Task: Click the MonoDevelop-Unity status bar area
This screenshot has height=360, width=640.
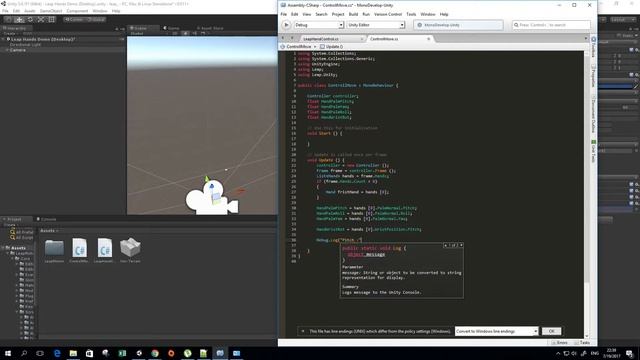Action: (458, 25)
